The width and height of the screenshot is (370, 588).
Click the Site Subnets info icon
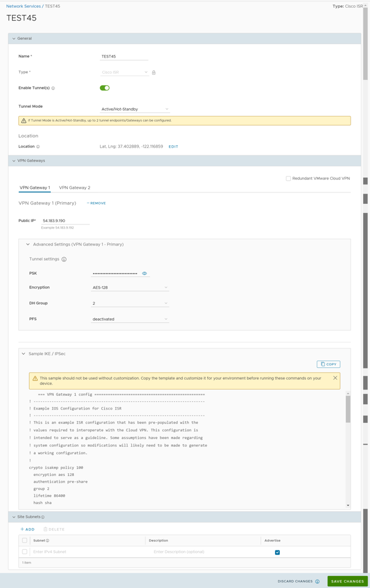pyautogui.click(x=43, y=517)
